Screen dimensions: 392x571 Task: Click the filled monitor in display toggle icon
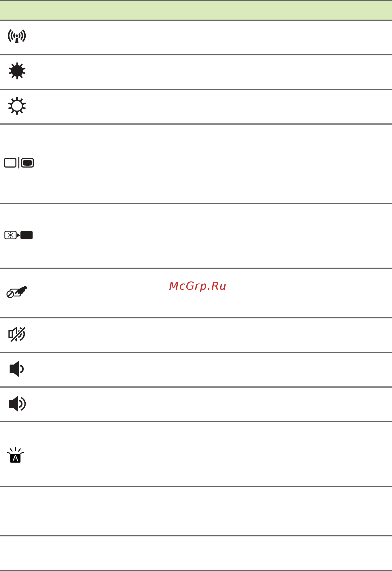[x=28, y=163]
